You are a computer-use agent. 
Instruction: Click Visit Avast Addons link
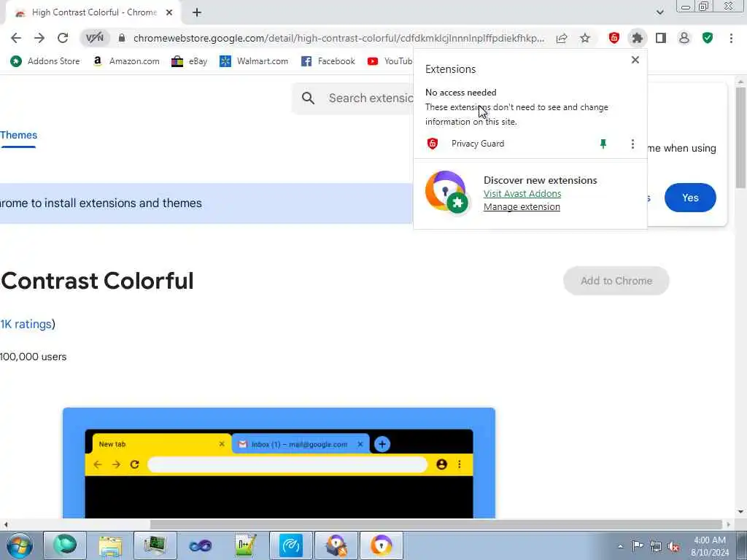[522, 194]
